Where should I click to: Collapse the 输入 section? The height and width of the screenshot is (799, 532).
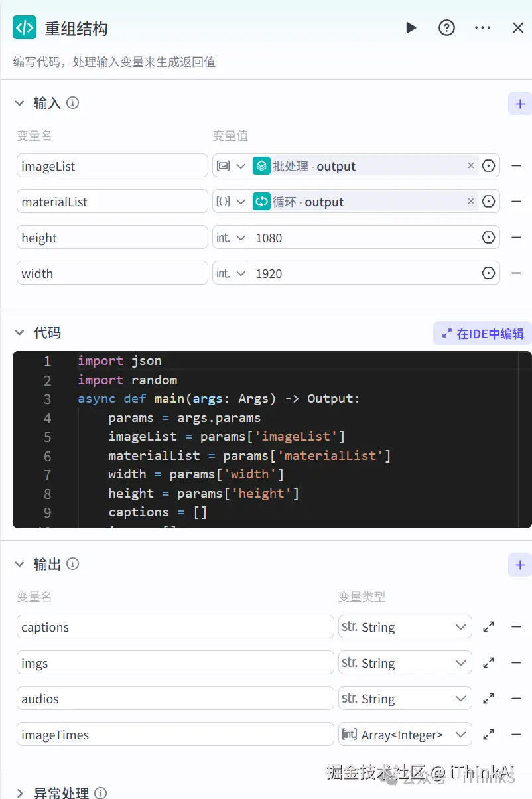point(19,103)
